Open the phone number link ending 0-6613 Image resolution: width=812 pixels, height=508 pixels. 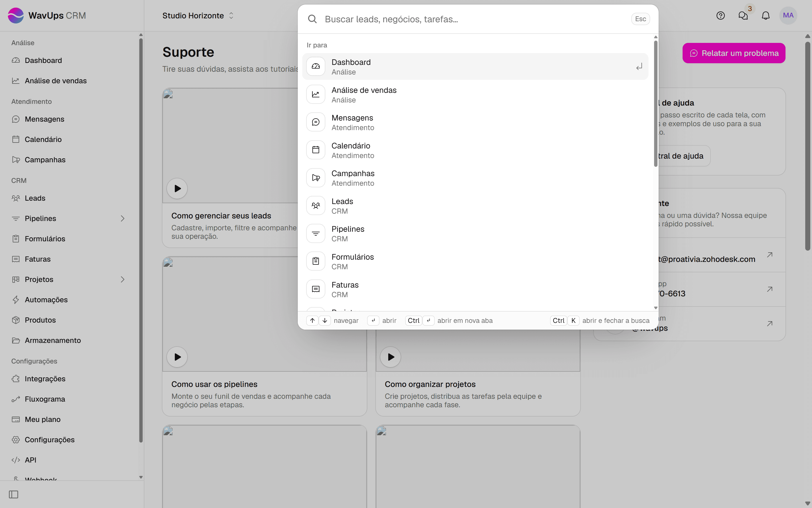[721, 289]
